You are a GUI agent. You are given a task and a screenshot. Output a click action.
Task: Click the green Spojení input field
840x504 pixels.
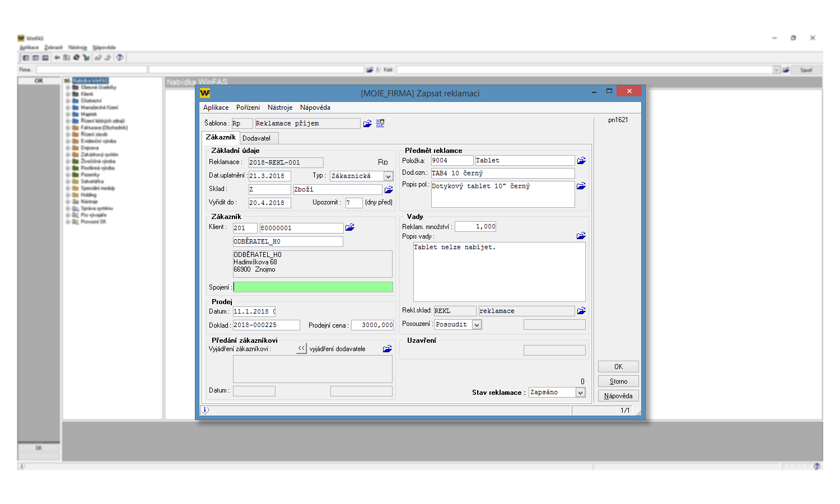[x=312, y=287]
